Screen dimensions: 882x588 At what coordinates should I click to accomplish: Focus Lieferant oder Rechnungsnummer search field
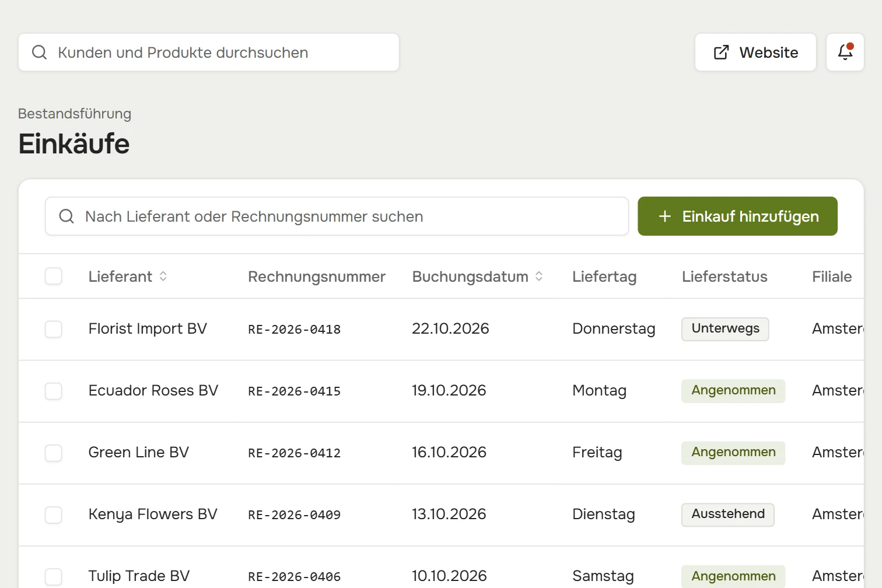337,216
